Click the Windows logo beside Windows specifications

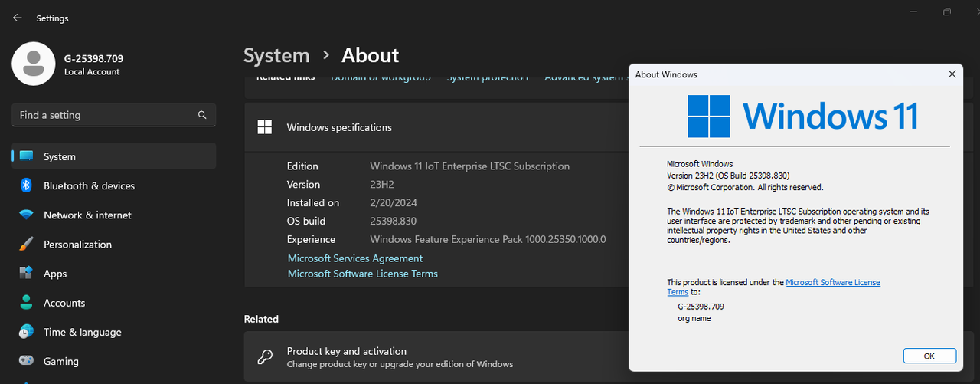(x=265, y=127)
